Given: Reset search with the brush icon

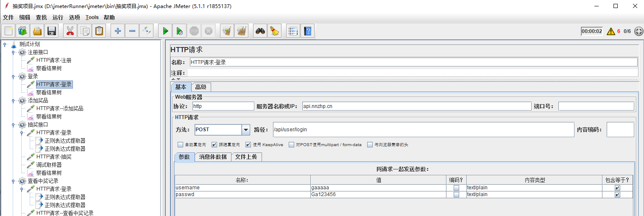Looking at the screenshot, I should [x=275, y=31].
